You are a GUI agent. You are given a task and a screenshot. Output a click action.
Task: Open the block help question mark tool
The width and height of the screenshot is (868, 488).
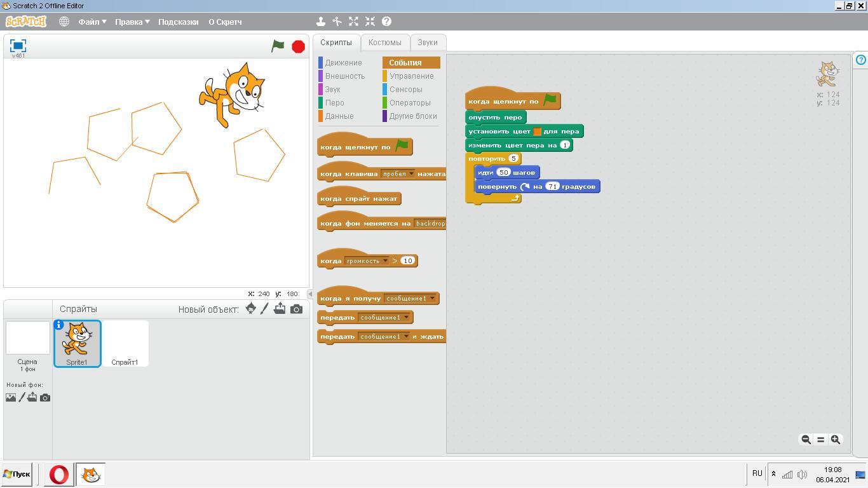pos(386,22)
